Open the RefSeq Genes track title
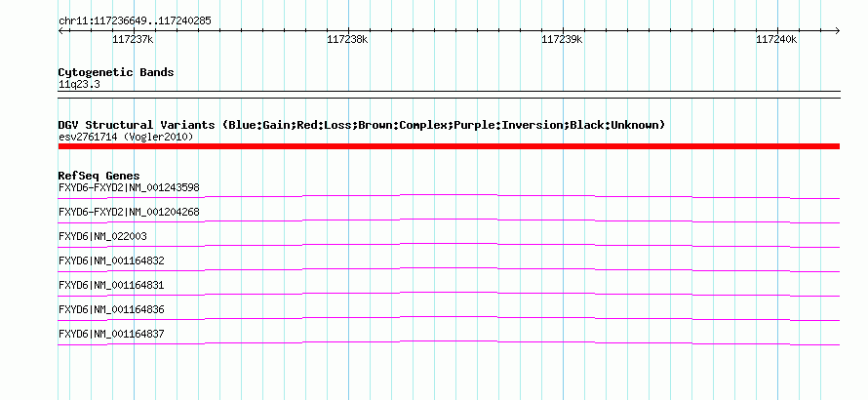Viewport: 868px width, 400px height. [99, 177]
